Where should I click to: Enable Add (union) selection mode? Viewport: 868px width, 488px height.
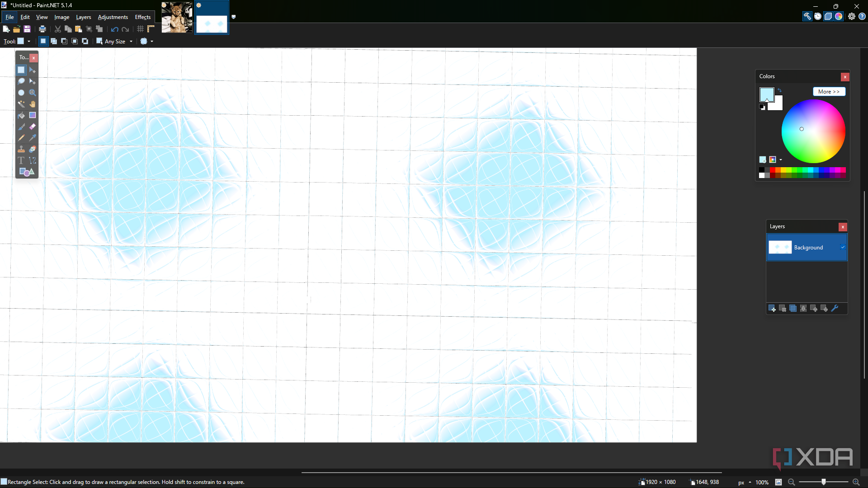pos(54,41)
